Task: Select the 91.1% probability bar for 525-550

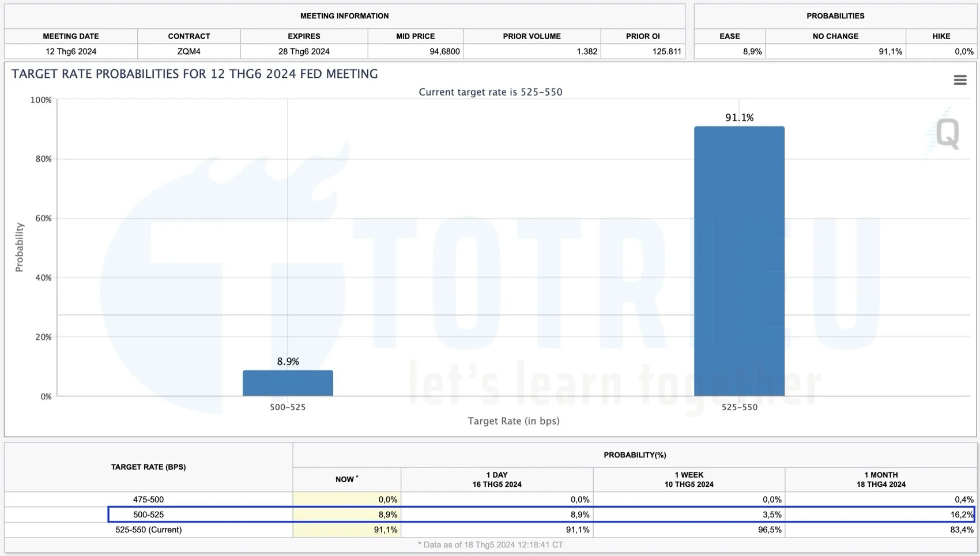Action: tap(740, 259)
